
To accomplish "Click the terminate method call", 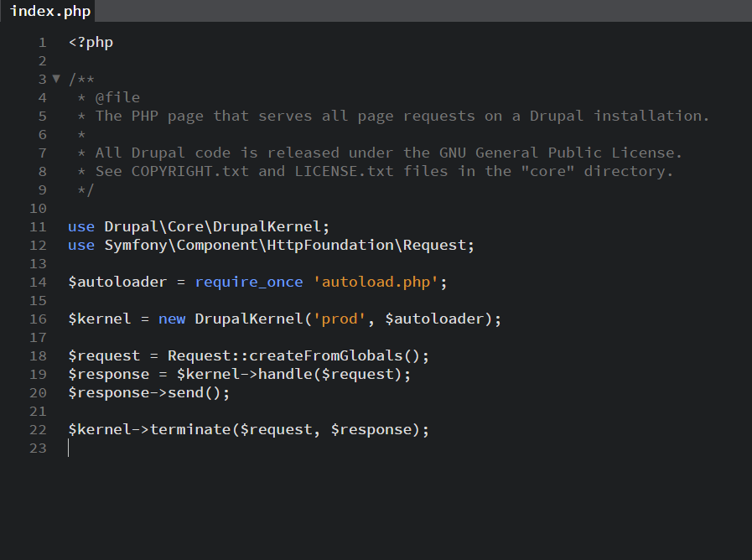I will (x=190, y=429).
